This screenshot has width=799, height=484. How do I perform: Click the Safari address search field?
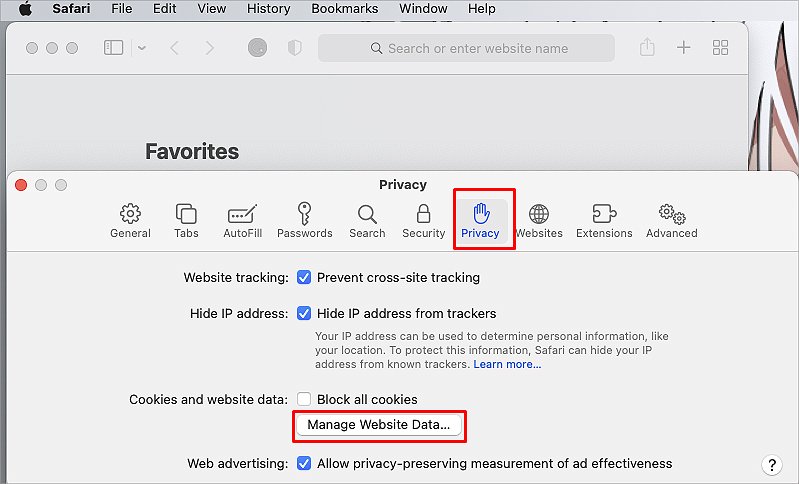pyautogui.click(x=467, y=48)
